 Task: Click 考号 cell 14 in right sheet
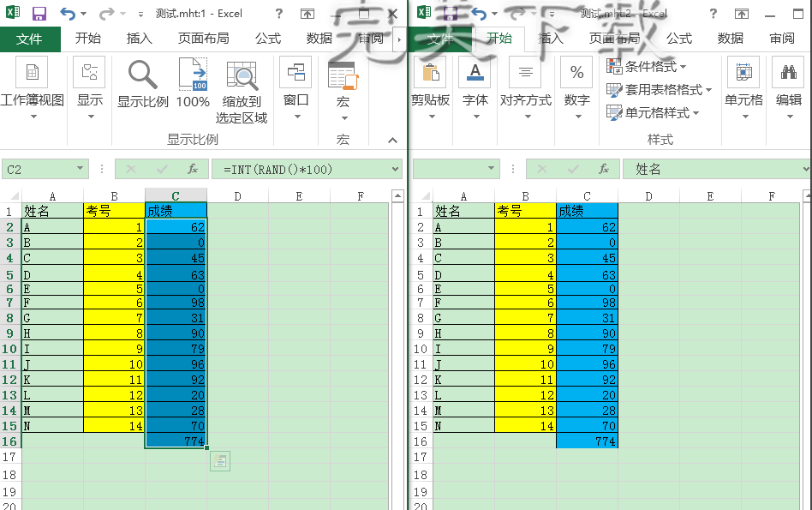(x=526, y=425)
